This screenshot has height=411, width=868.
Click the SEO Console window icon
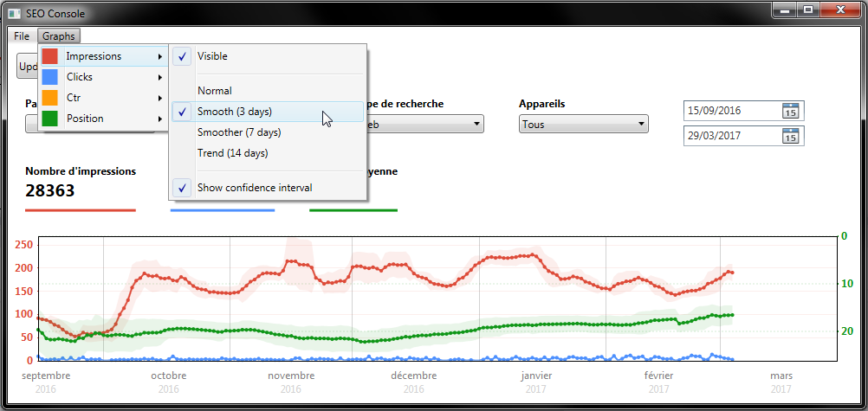click(14, 11)
